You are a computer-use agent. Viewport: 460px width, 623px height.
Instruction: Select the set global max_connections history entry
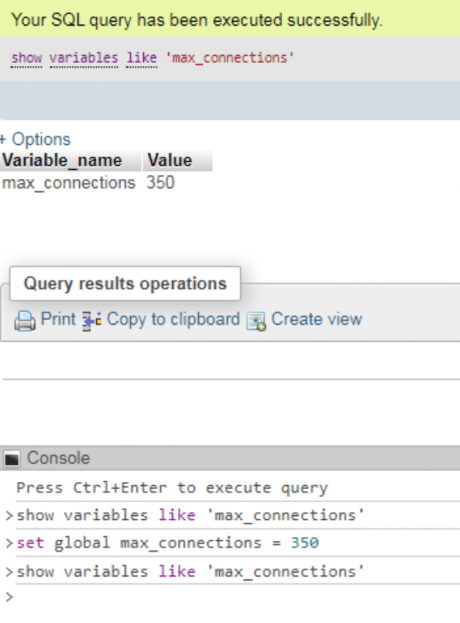click(x=168, y=543)
